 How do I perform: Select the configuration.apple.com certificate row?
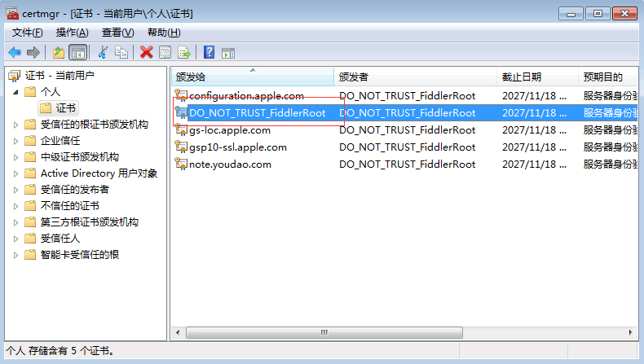click(404, 95)
